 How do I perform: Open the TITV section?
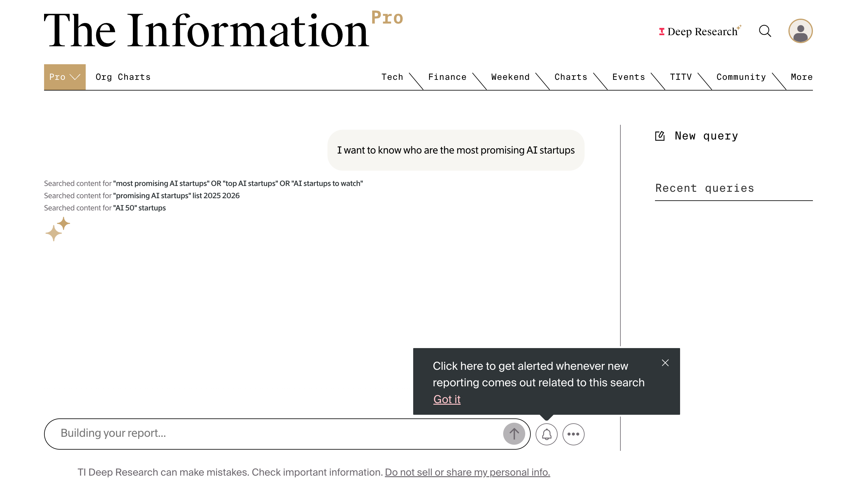(x=681, y=77)
